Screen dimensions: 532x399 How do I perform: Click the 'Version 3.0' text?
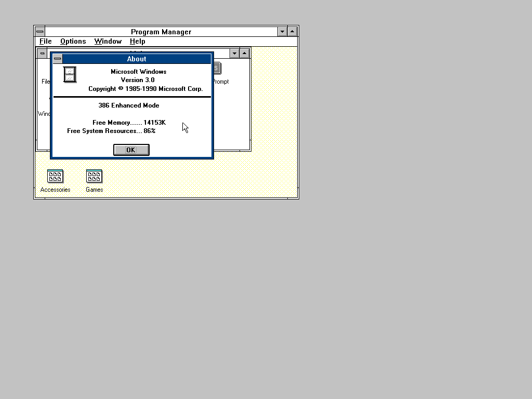pyautogui.click(x=138, y=80)
